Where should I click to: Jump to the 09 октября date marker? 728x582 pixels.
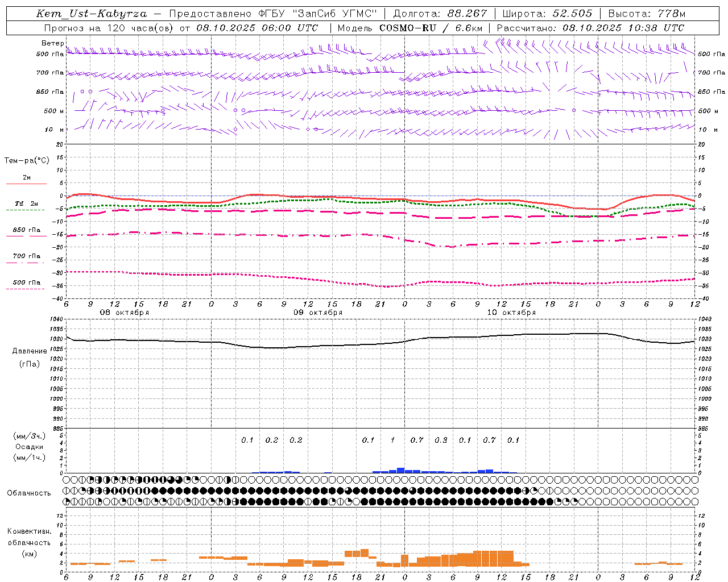[x=318, y=313]
